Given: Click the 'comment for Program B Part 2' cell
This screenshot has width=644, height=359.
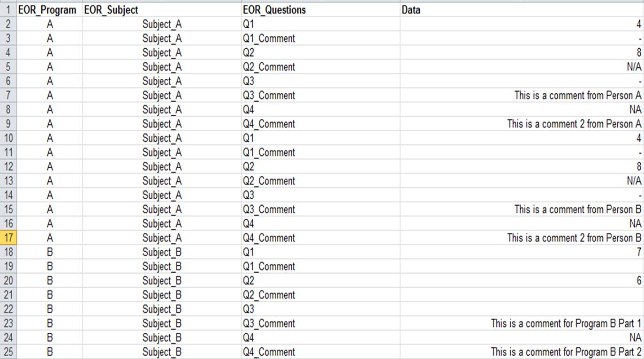Looking at the screenshot, I should [x=566, y=352].
